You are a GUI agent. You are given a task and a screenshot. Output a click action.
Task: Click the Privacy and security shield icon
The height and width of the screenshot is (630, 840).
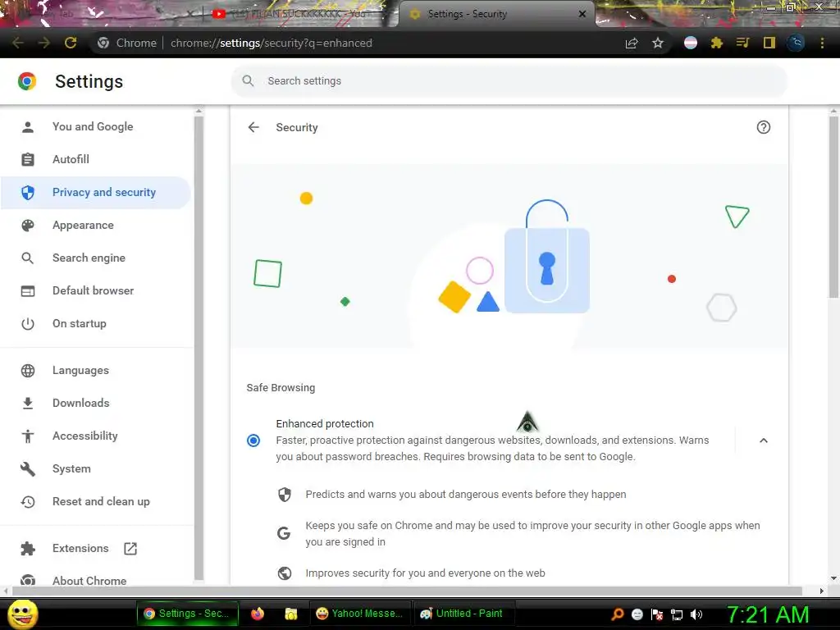pos(28,192)
